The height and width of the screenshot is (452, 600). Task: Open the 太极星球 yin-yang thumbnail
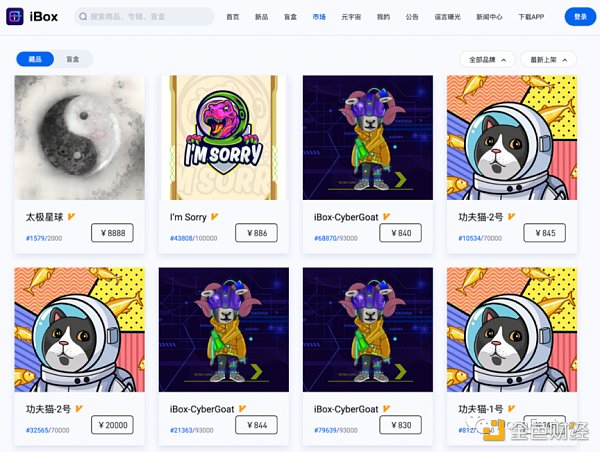click(80, 137)
